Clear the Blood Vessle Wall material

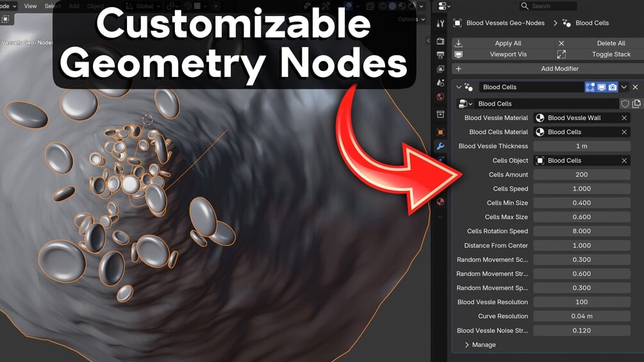[624, 118]
